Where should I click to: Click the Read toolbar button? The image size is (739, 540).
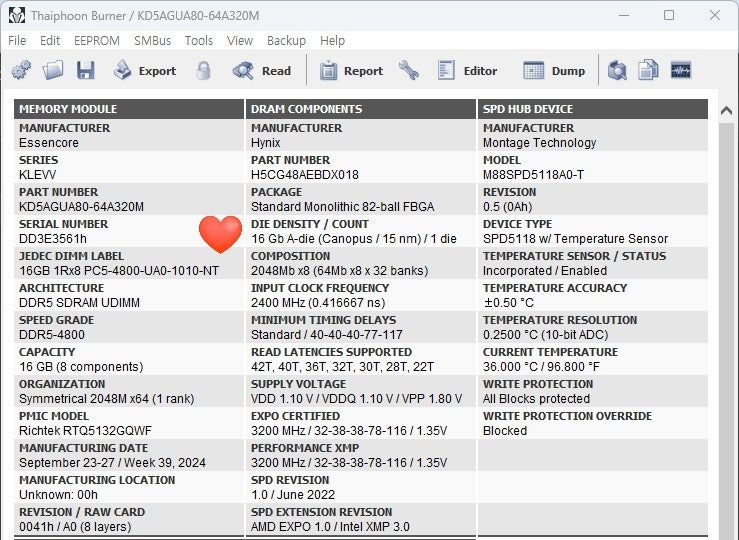262,71
